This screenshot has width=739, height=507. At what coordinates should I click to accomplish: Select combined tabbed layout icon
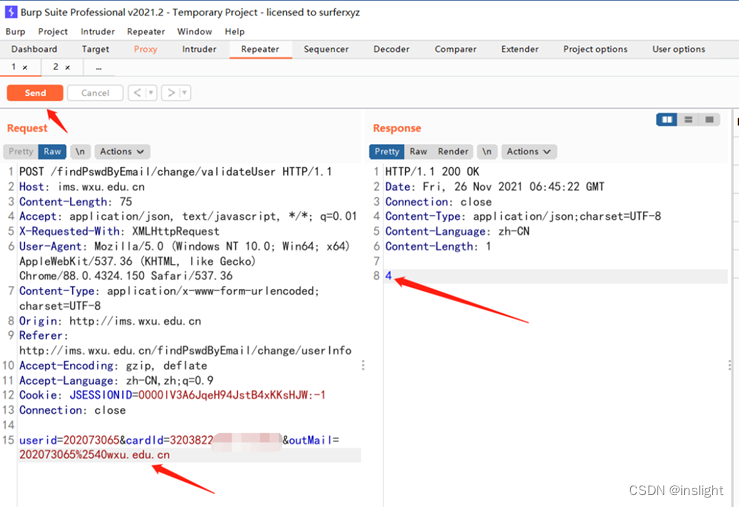709,120
